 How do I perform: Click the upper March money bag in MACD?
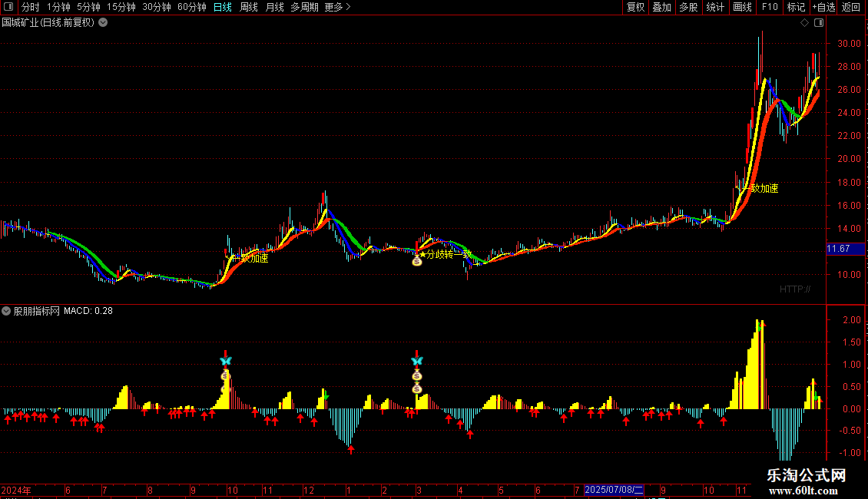coord(417,376)
